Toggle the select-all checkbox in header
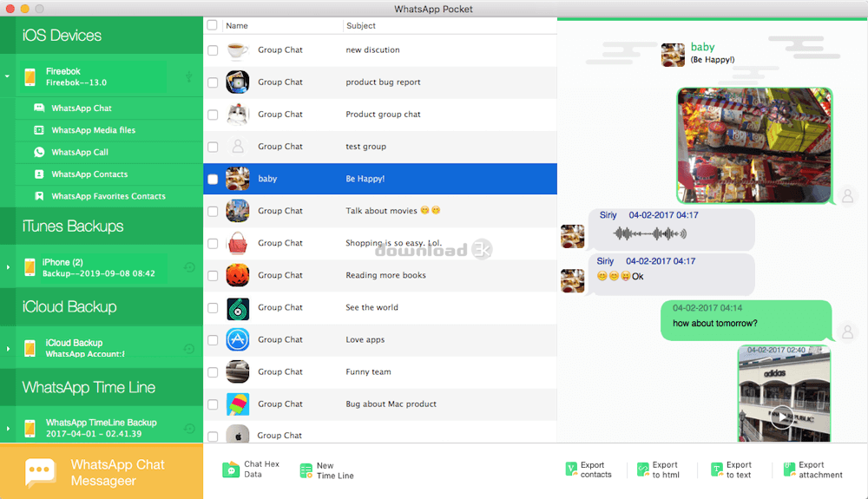Screen dimensions: 868x499 coord(213,25)
